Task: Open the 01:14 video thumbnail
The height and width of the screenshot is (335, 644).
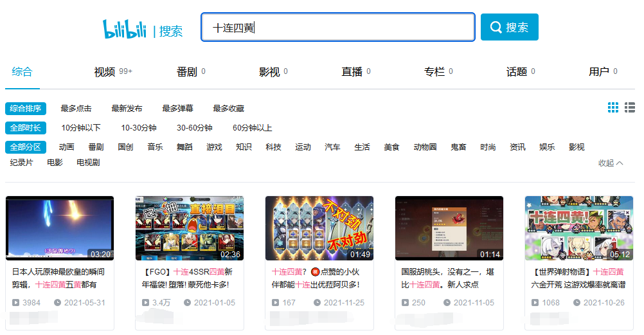Action: point(449,228)
